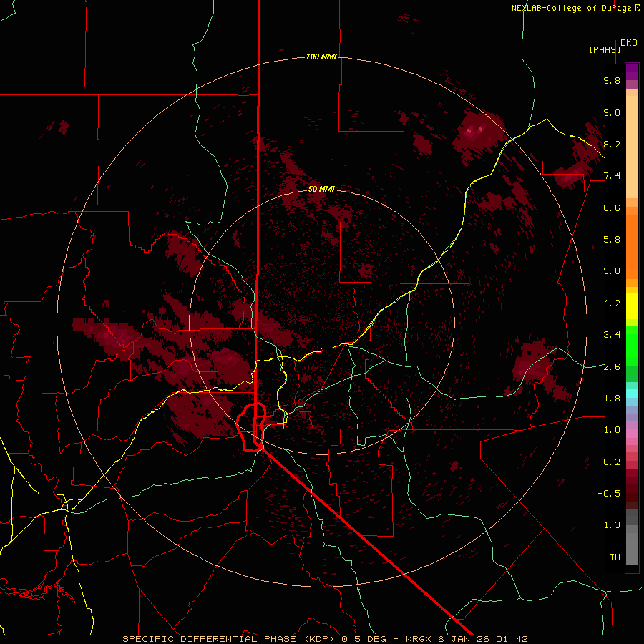Screen dimensions: 644x644
Task: Click the 8.2 color scale label
Action: [x=612, y=144]
